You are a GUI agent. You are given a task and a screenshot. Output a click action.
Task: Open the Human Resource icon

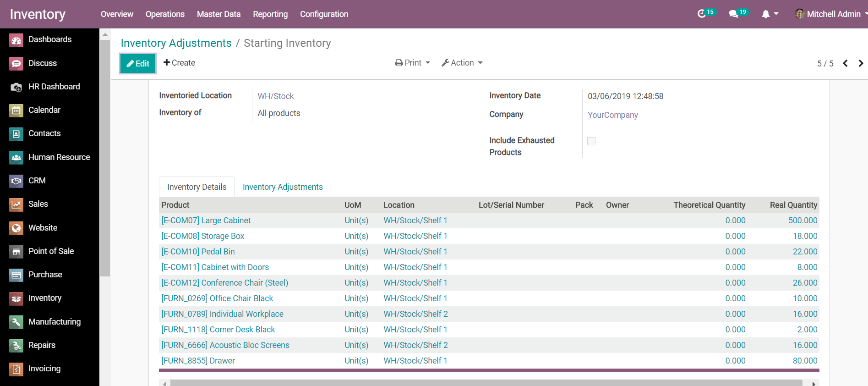16,157
